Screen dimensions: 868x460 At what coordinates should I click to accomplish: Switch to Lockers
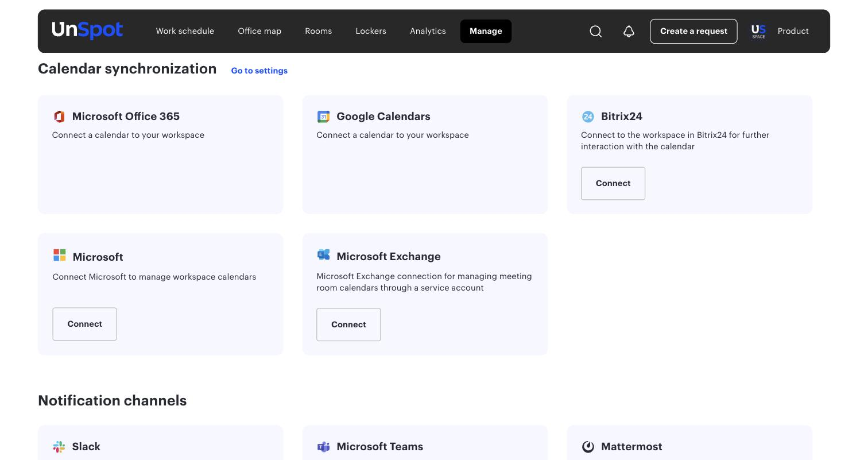[x=371, y=31]
